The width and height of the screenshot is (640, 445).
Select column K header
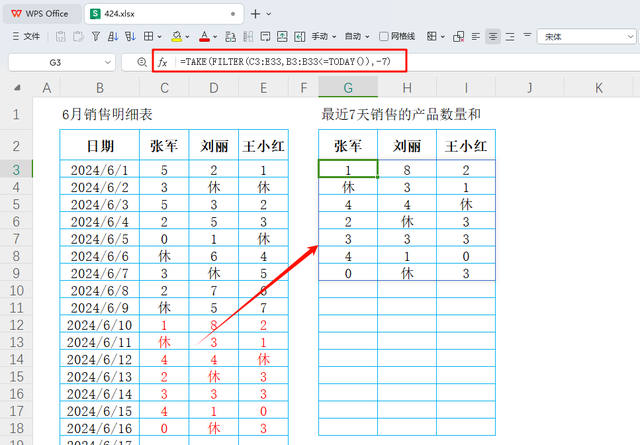tap(598, 88)
